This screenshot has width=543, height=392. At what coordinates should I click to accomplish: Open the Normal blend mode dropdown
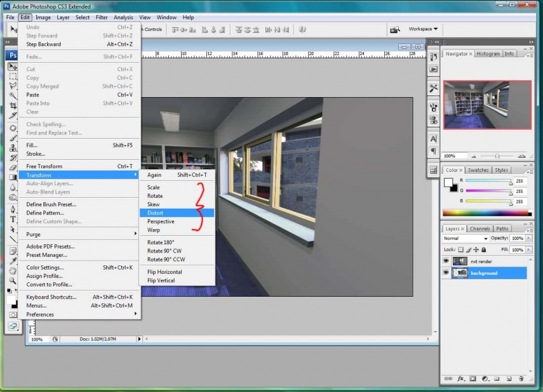pos(465,238)
